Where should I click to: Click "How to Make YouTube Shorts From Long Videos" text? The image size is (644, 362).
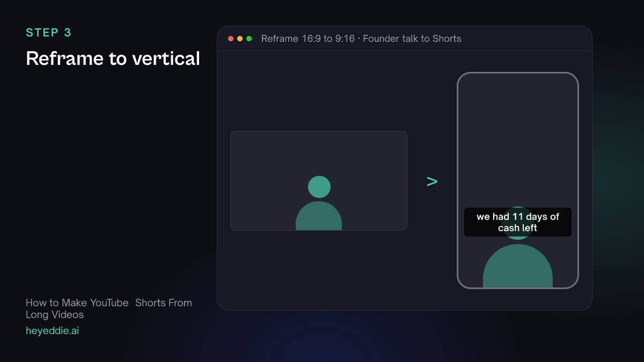pyautogui.click(x=109, y=308)
